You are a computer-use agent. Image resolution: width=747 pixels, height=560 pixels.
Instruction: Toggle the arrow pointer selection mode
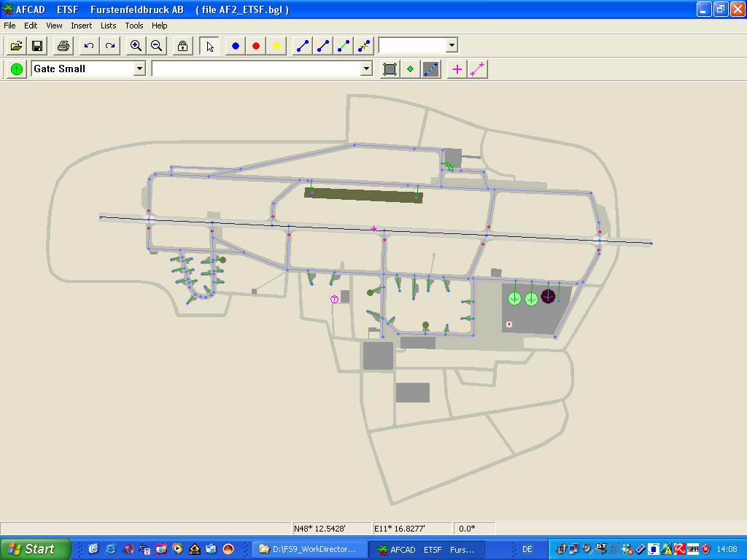(210, 46)
